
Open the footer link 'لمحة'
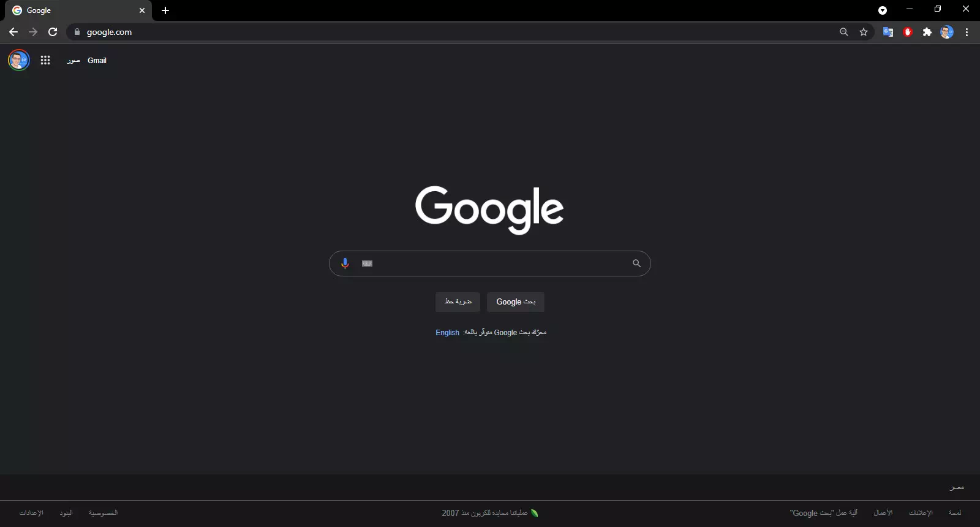click(955, 513)
